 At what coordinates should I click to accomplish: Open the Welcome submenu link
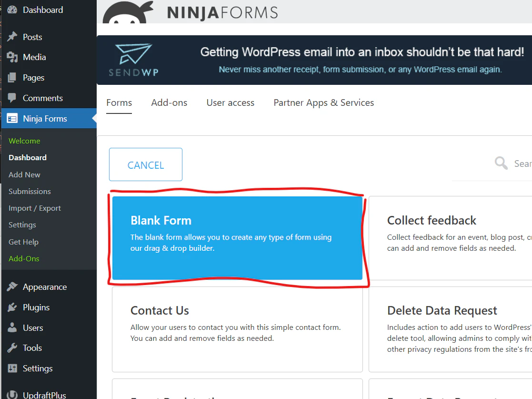coord(24,141)
